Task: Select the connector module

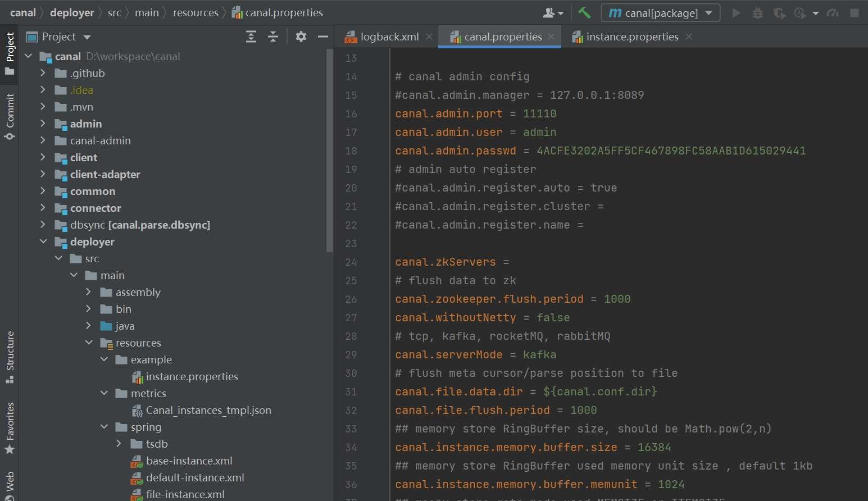Action: coord(95,208)
